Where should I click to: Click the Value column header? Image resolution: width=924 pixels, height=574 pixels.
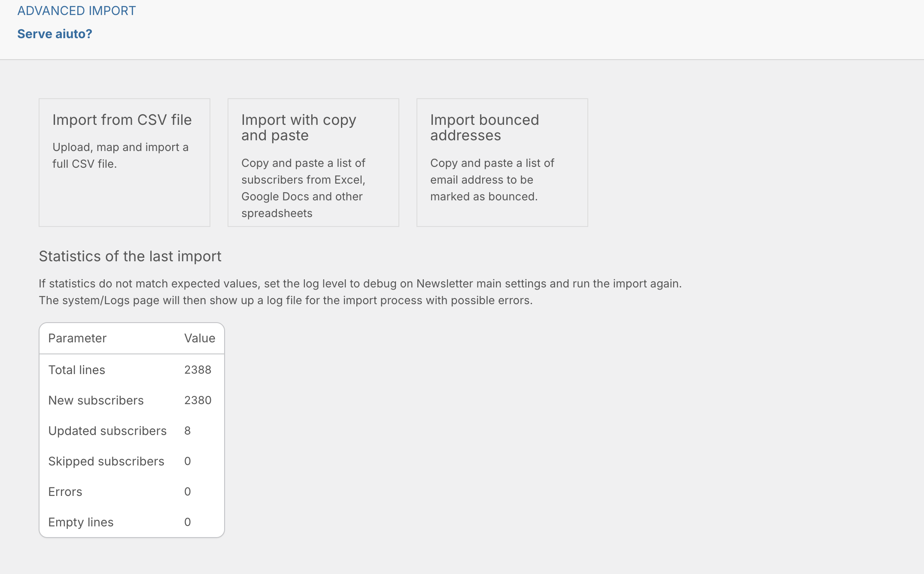click(200, 338)
